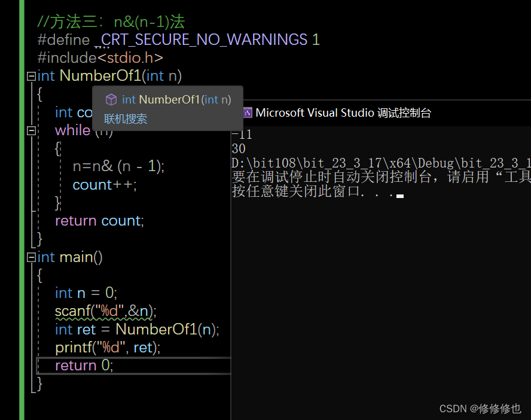The height and width of the screenshot is (420, 531).
Task: Click the scanf call with warning squiggle
Action: pyautogui.click(x=106, y=311)
